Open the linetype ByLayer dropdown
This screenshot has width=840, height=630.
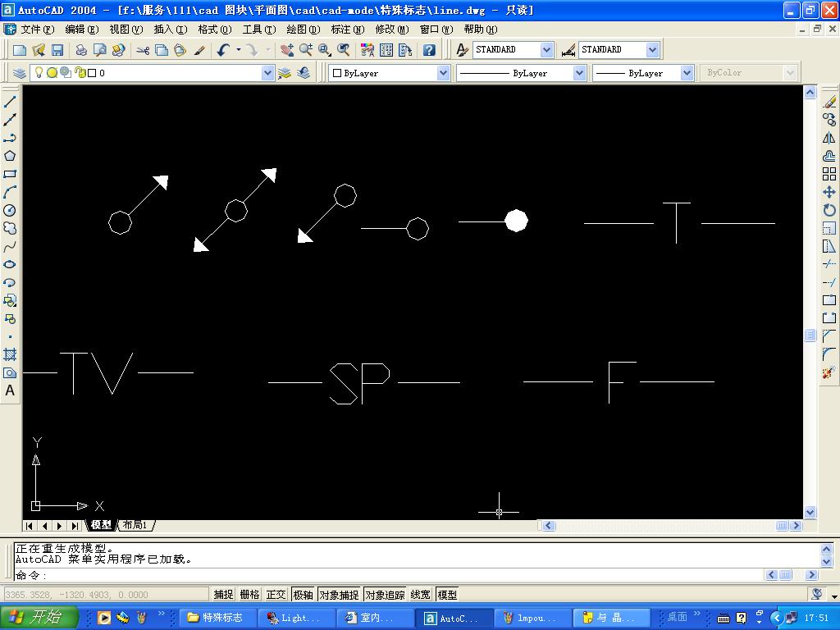(579, 73)
